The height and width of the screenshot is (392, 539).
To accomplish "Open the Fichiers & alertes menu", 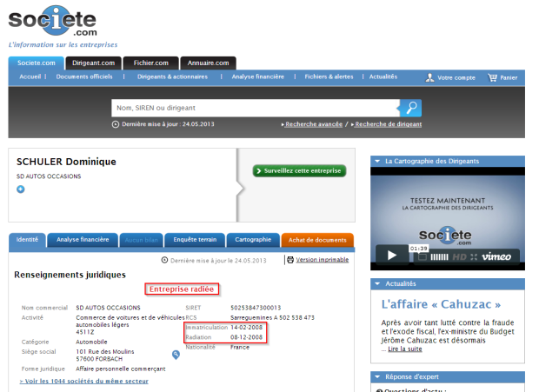I will 329,76.
